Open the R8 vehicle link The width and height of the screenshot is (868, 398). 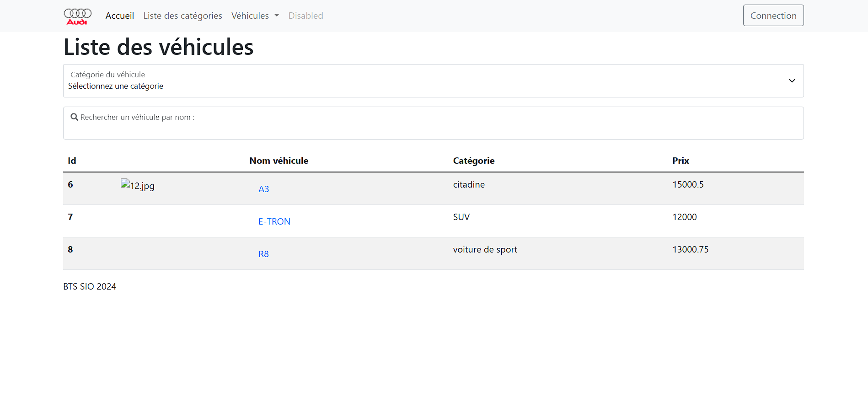tap(264, 254)
